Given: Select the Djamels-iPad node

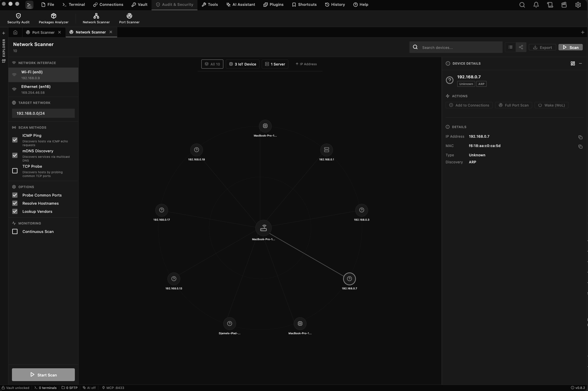Looking at the screenshot, I should click(229, 323).
